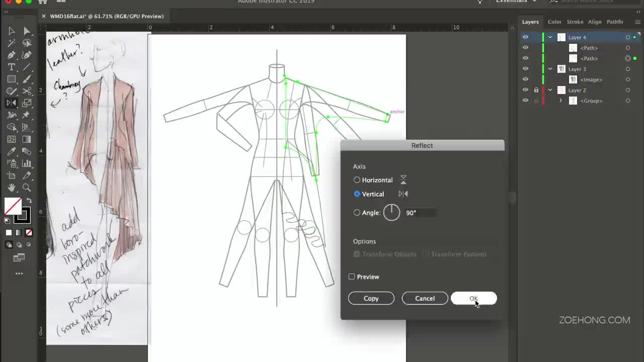Collapse Layer 4 disclosure arrow
Image resolution: width=644 pixels, height=362 pixels.
click(x=550, y=37)
